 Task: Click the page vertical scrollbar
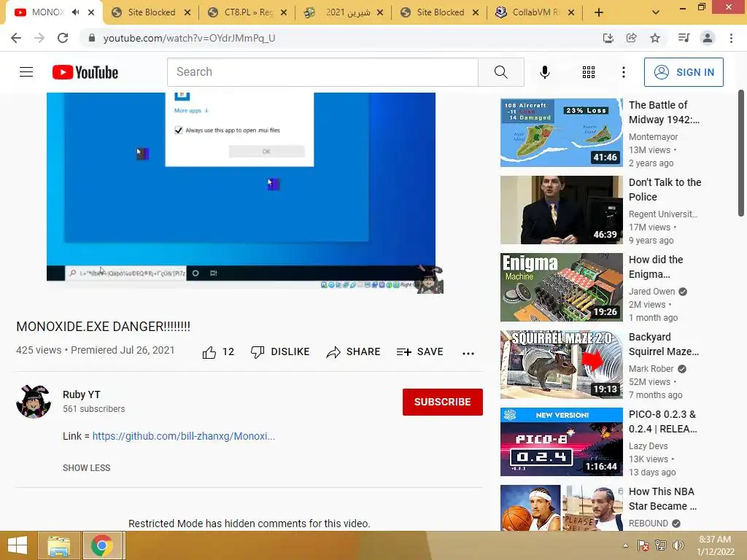click(x=741, y=152)
